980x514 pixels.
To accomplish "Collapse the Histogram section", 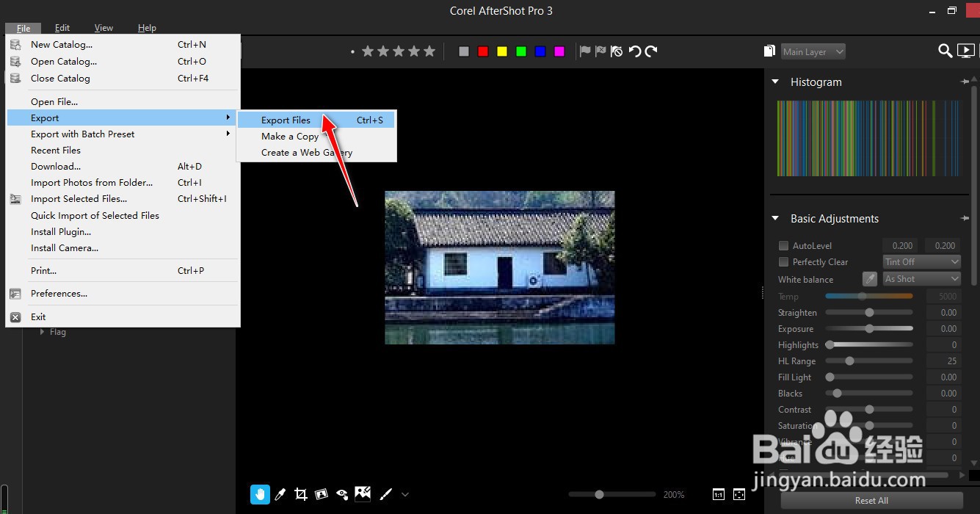I will (775, 82).
